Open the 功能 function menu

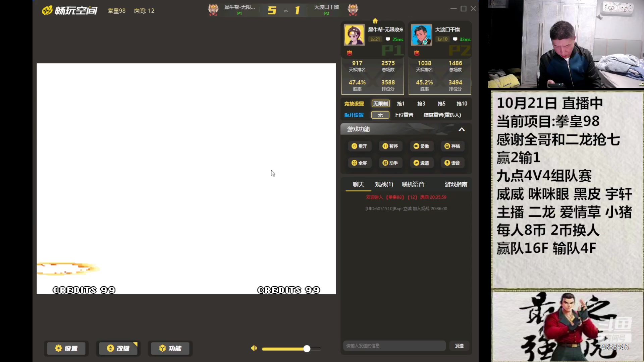170,348
